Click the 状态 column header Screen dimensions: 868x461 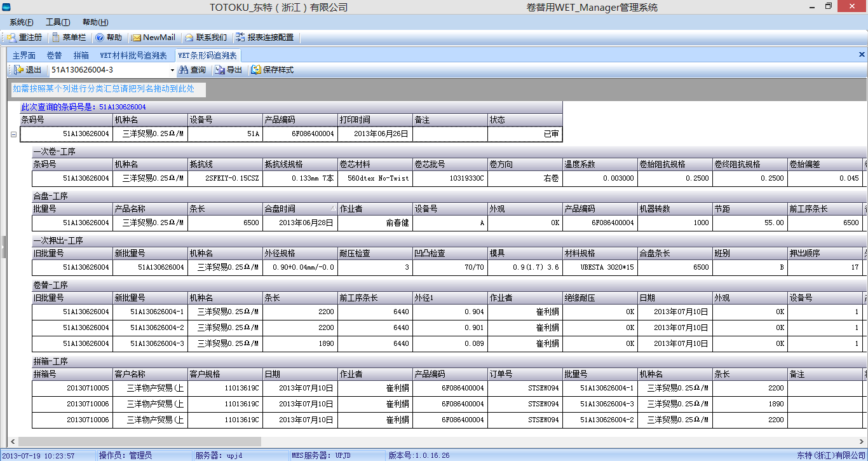point(526,120)
